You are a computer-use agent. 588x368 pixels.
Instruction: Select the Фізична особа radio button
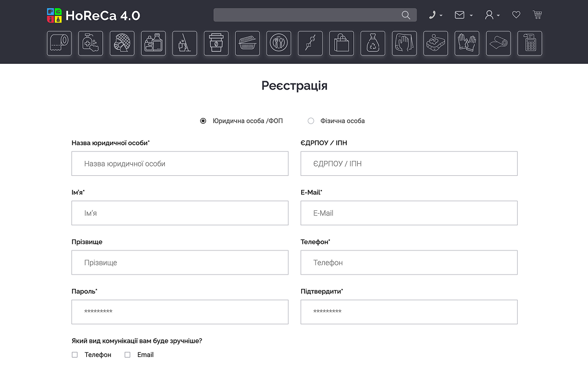[x=311, y=121]
